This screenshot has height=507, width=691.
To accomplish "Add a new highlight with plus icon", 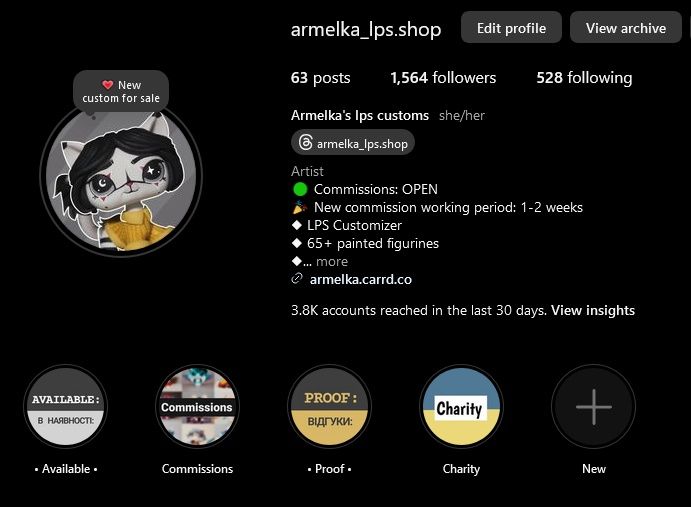I will 594,406.
